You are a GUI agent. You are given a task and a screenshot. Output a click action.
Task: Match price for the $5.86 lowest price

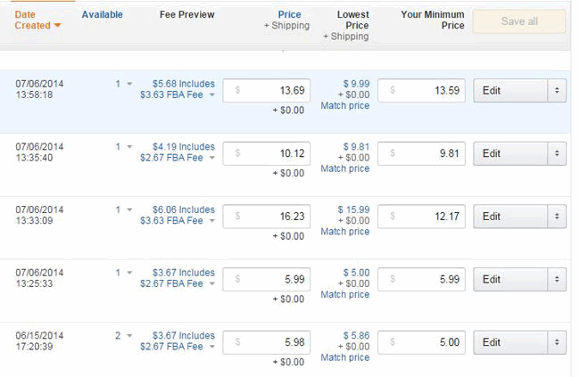[345, 357]
